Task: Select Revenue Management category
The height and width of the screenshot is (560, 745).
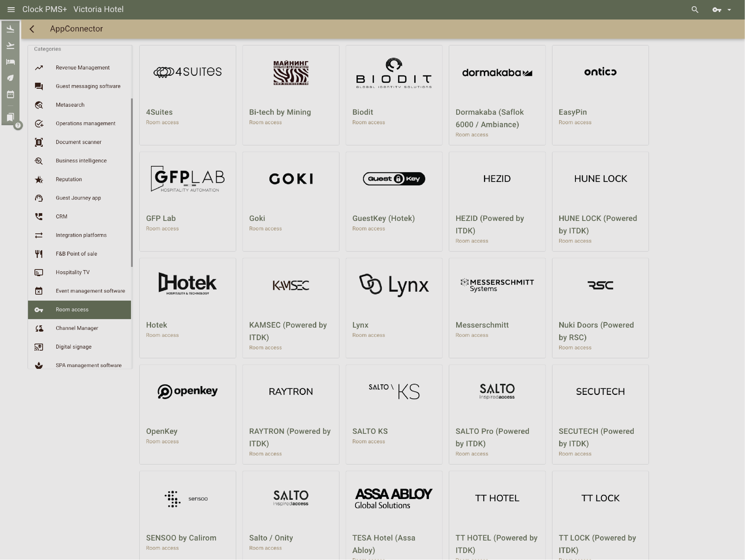Action: [x=82, y=68]
